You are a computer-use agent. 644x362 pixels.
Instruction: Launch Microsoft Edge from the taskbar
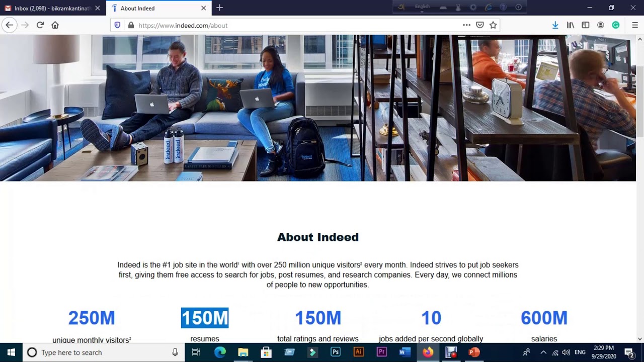220,352
